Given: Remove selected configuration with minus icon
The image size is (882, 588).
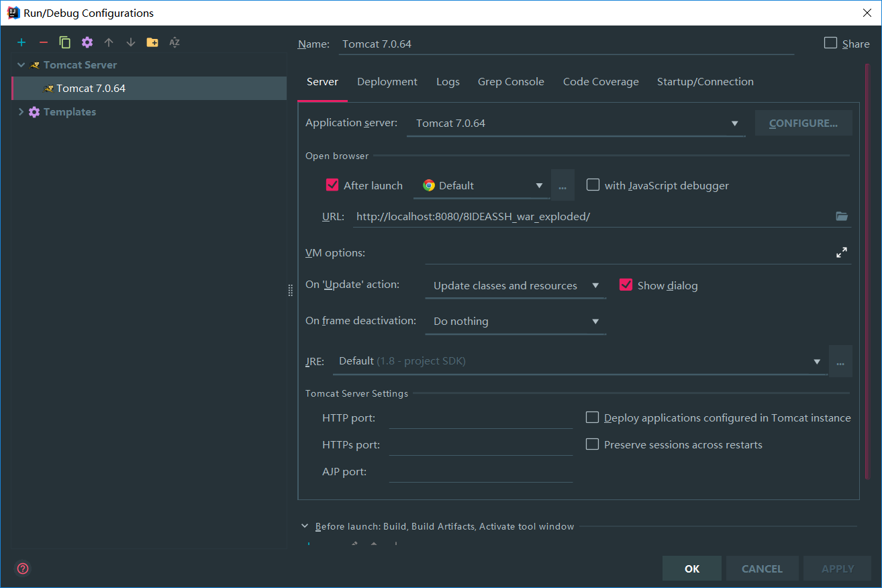Looking at the screenshot, I should (44, 42).
